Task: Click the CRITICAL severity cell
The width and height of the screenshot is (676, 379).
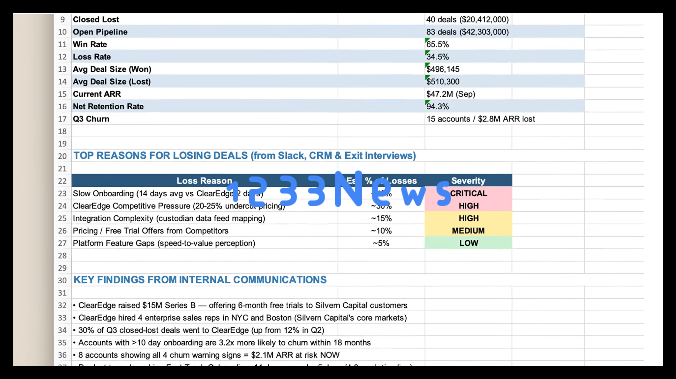Action: click(x=468, y=193)
